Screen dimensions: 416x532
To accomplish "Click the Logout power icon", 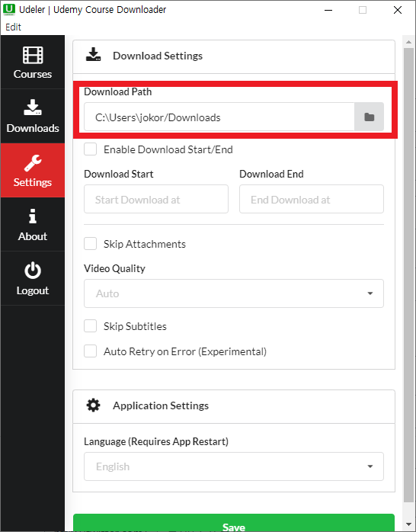I will [33, 271].
